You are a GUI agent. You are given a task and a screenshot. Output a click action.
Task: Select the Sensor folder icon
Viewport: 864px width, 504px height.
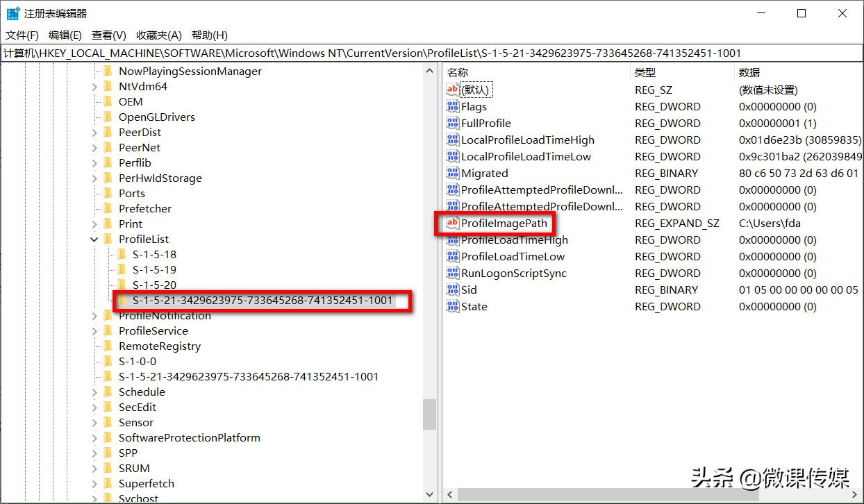coord(108,422)
